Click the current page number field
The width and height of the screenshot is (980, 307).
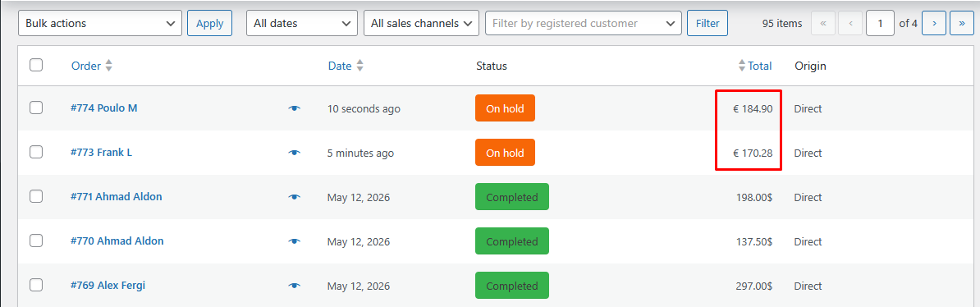[x=881, y=23]
